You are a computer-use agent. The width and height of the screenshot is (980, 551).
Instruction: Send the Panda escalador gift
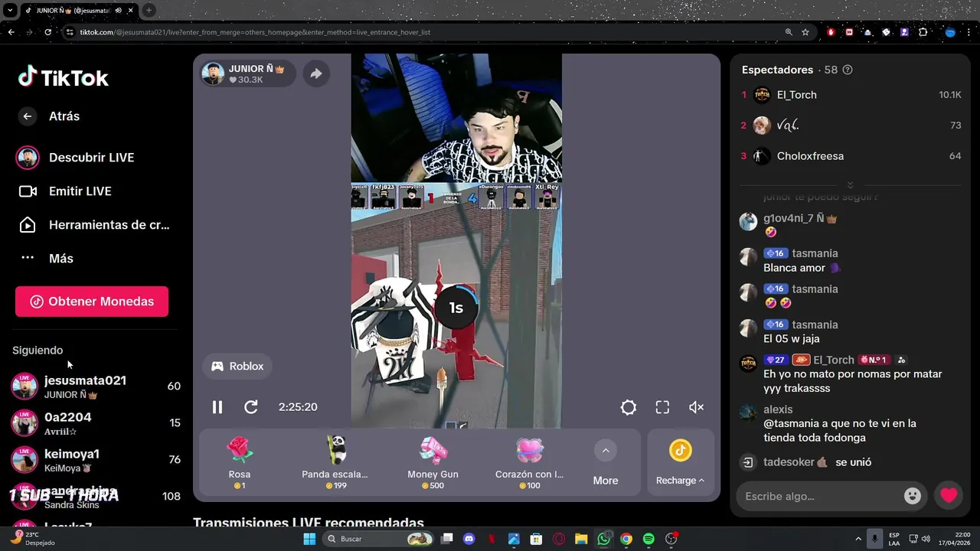click(x=335, y=463)
